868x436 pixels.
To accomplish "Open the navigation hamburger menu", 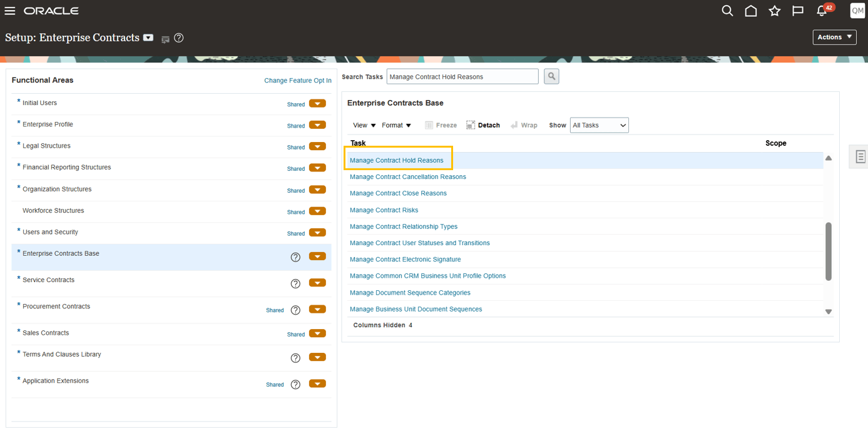I will 9,10.
